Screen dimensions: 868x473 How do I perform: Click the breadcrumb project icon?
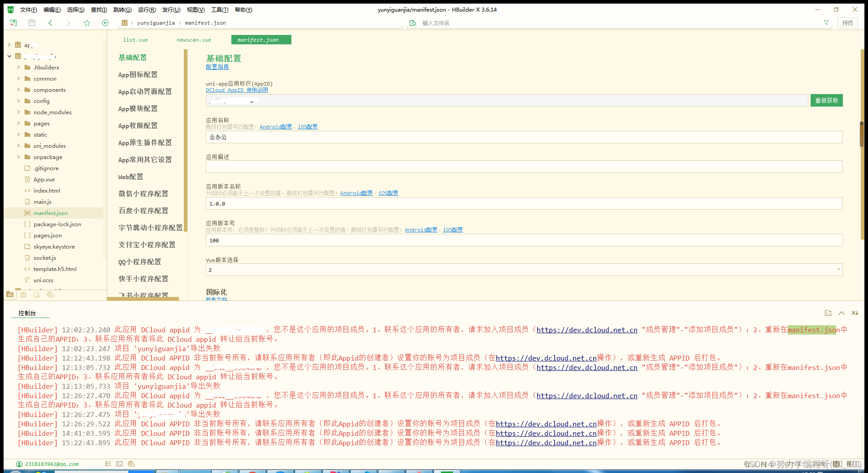coord(125,23)
